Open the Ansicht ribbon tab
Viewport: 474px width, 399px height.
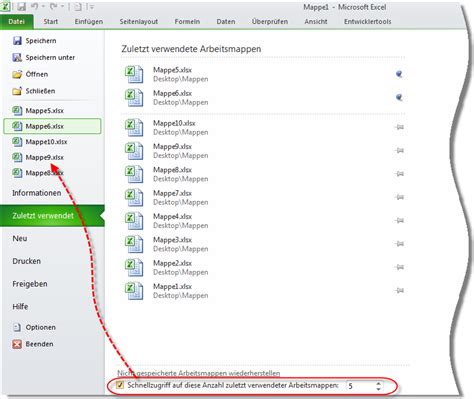pos(316,22)
